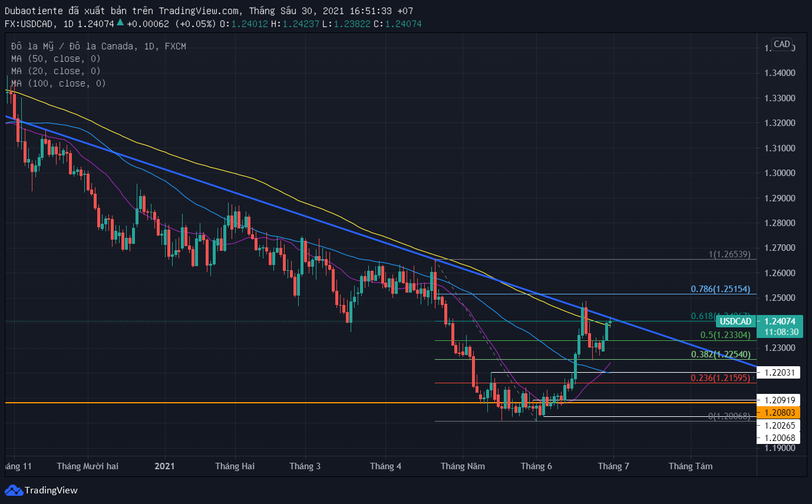The width and height of the screenshot is (812, 504).
Task: Click the CAD currency badge
Action: (x=782, y=44)
